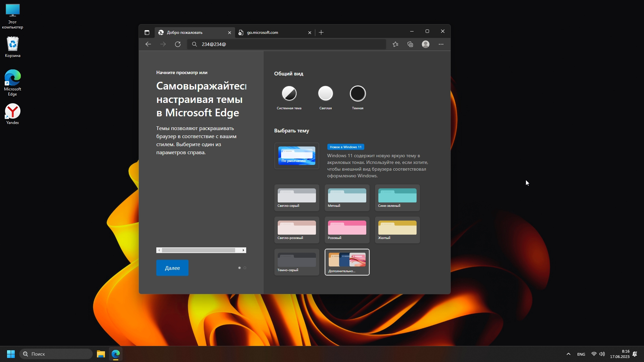Click the browser back arrow

click(x=148, y=44)
